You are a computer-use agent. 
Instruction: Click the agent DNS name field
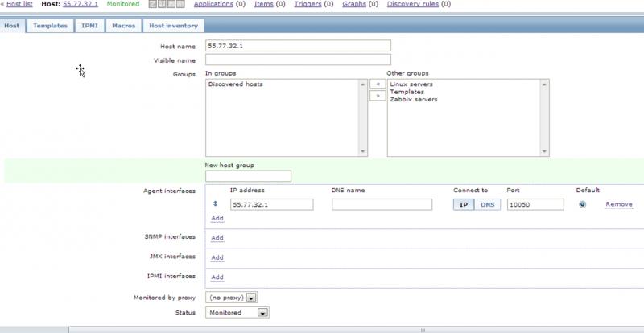pyautogui.click(x=382, y=204)
